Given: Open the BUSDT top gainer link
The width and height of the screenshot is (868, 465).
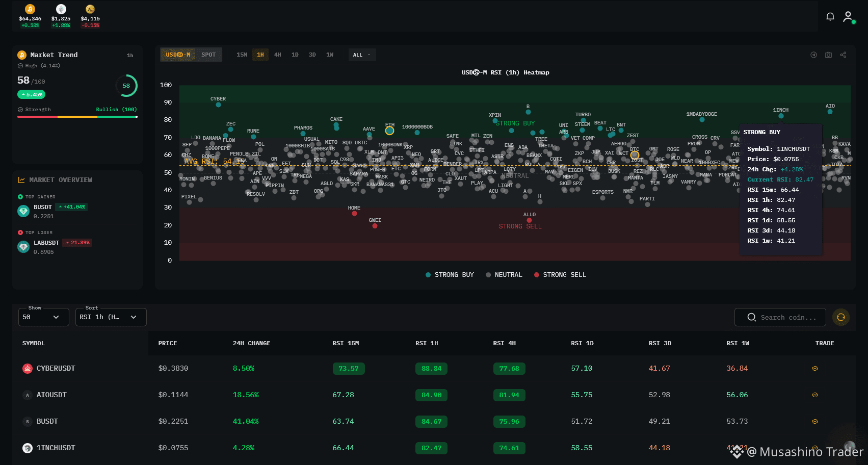Looking at the screenshot, I should coord(43,207).
